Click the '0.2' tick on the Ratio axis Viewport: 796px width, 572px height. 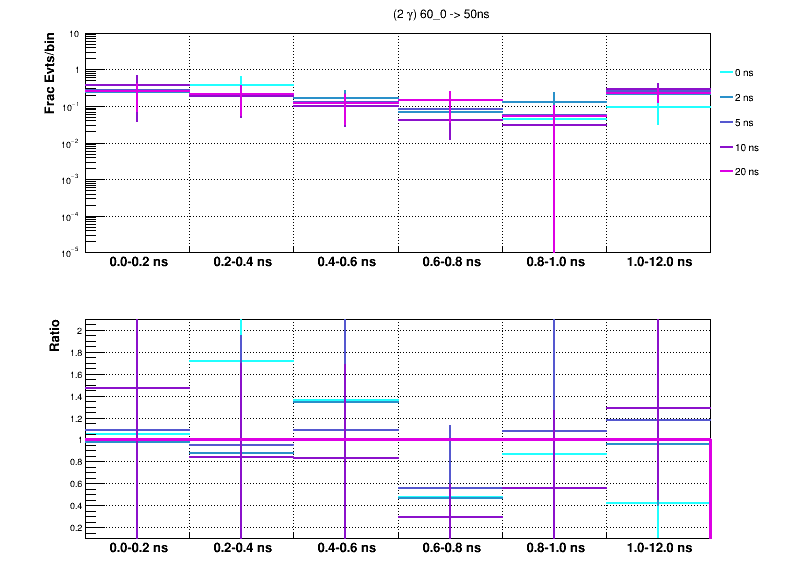(74, 527)
